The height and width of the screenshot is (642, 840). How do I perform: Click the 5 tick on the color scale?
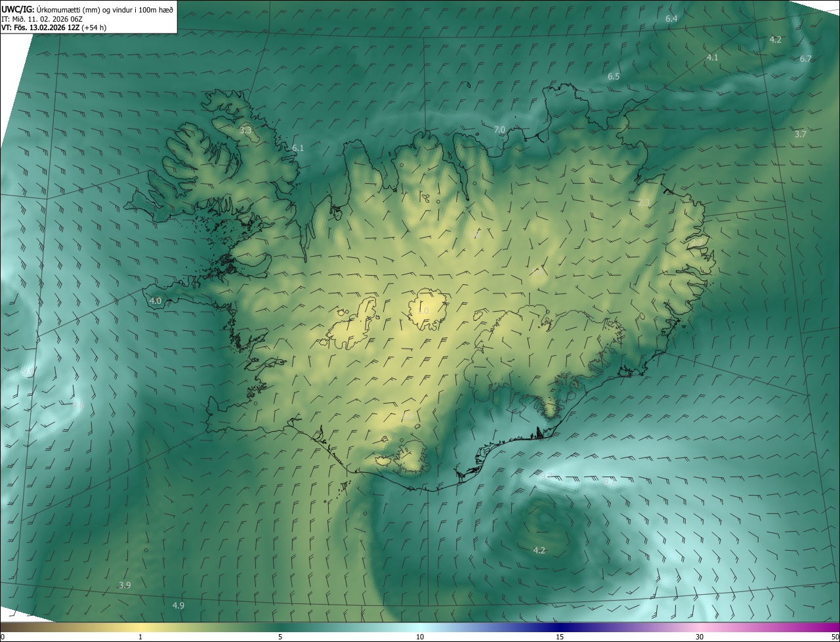click(280, 637)
